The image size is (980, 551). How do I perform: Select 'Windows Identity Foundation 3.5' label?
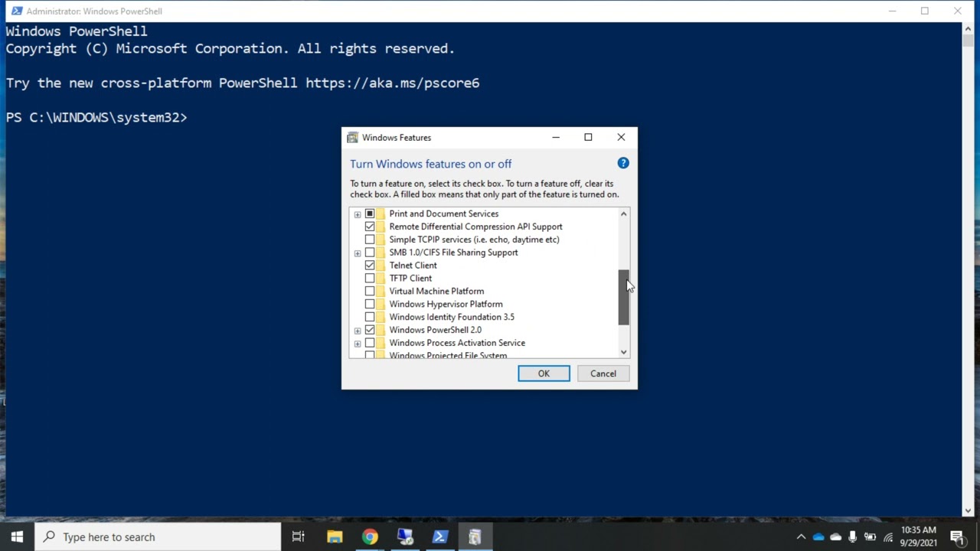coord(452,317)
